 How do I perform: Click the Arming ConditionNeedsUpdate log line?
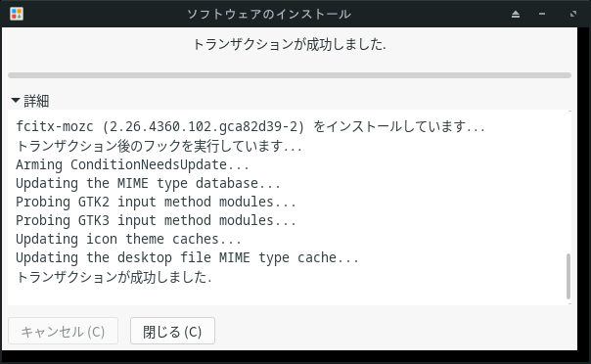(x=132, y=164)
